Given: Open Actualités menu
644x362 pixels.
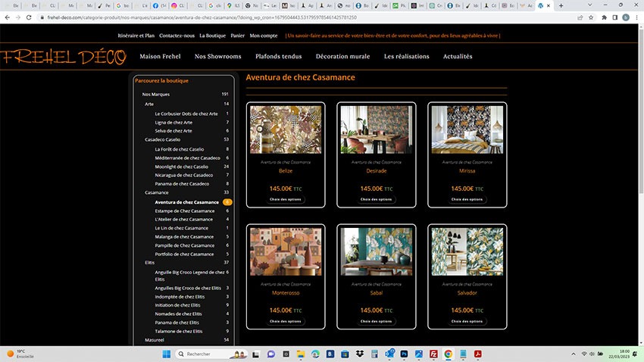Looking at the screenshot, I should click(458, 57).
